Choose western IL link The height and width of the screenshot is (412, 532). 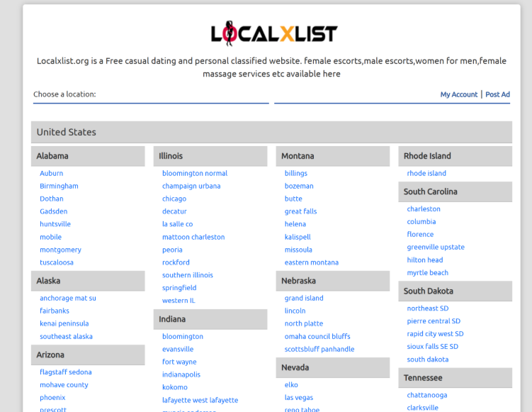[x=179, y=301]
